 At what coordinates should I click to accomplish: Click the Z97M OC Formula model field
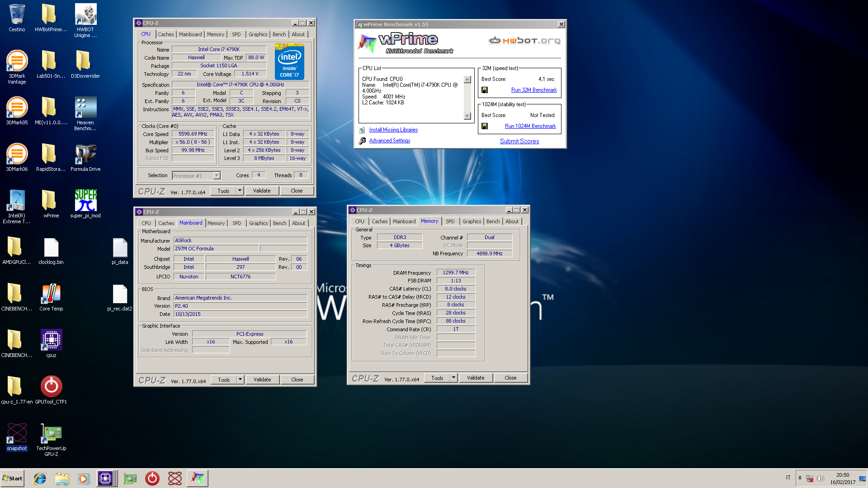point(216,249)
